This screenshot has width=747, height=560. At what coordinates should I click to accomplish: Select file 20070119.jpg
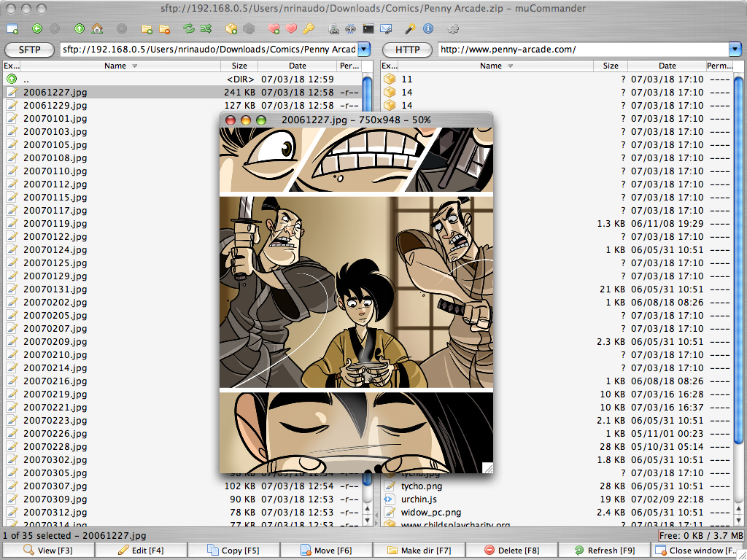click(112, 223)
